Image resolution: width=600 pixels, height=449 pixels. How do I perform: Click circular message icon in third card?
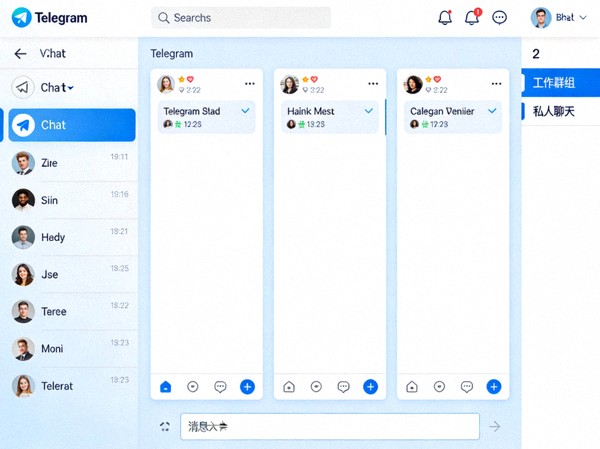tap(439, 387)
